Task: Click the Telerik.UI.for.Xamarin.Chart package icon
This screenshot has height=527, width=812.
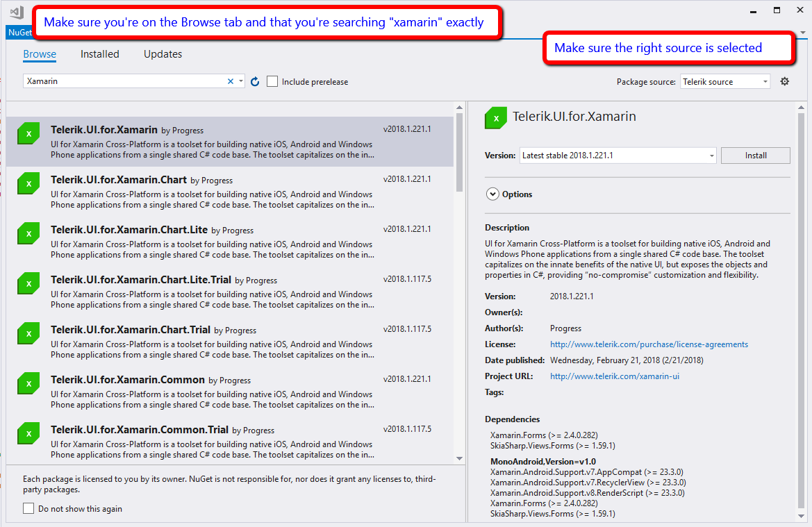Action: pos(28,184)
